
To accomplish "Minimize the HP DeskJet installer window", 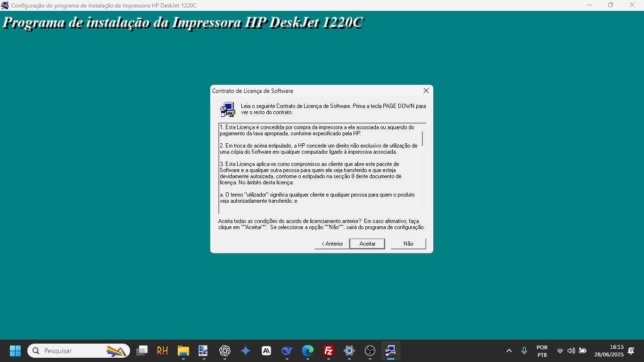I will (x=589, y=5).
